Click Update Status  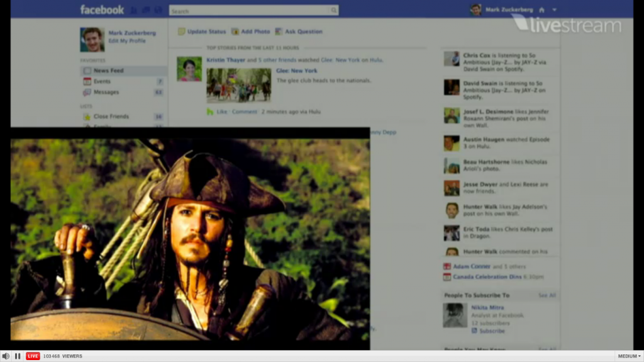202,31
